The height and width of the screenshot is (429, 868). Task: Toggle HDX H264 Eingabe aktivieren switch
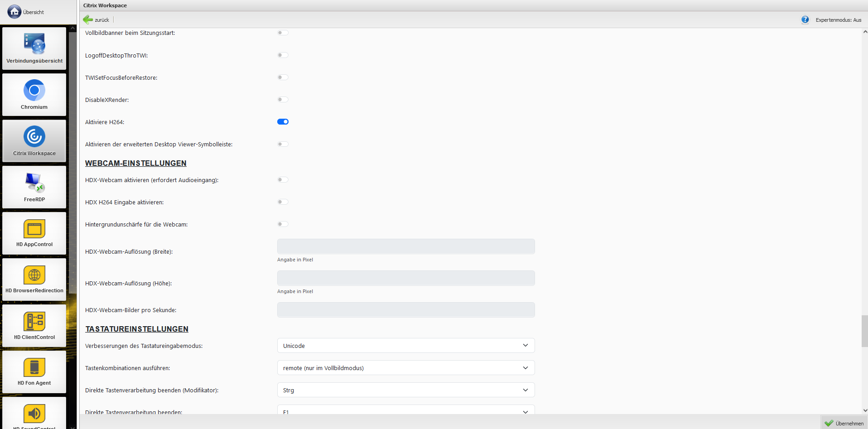coord(283,202)
